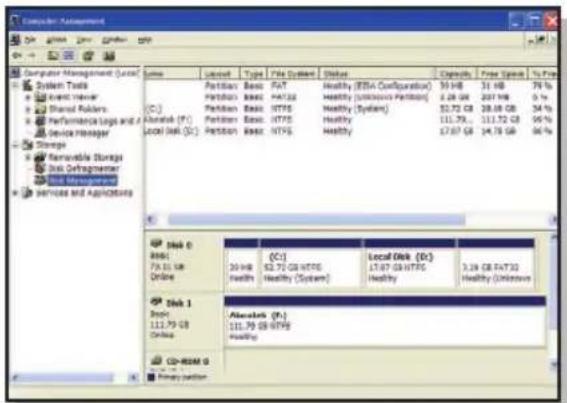This screenshot has width=567, height=403.
Task: Click the Services and Applications icon
Action: click(x=27, y=193)
